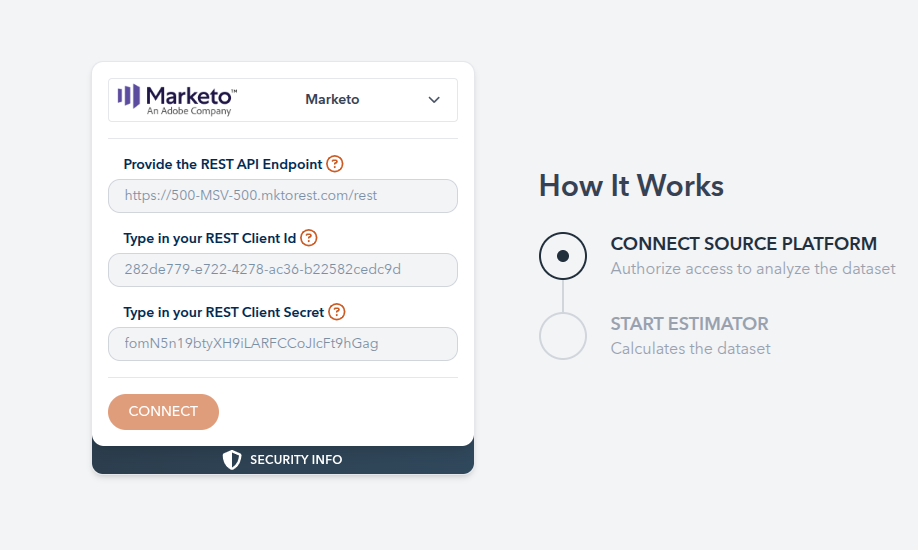Focus the REST Client Id input field
This screenshot has height=550, width=918.
coord(283,270)
